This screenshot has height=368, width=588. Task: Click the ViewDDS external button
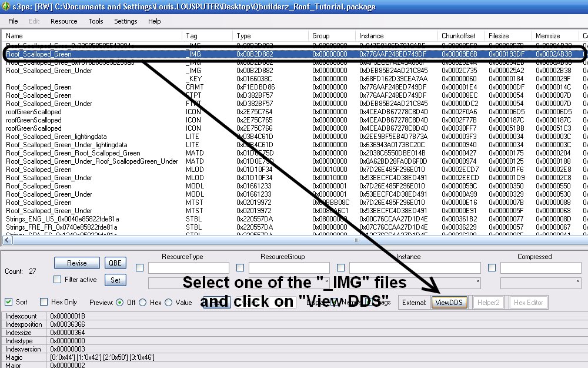(449, 302)
